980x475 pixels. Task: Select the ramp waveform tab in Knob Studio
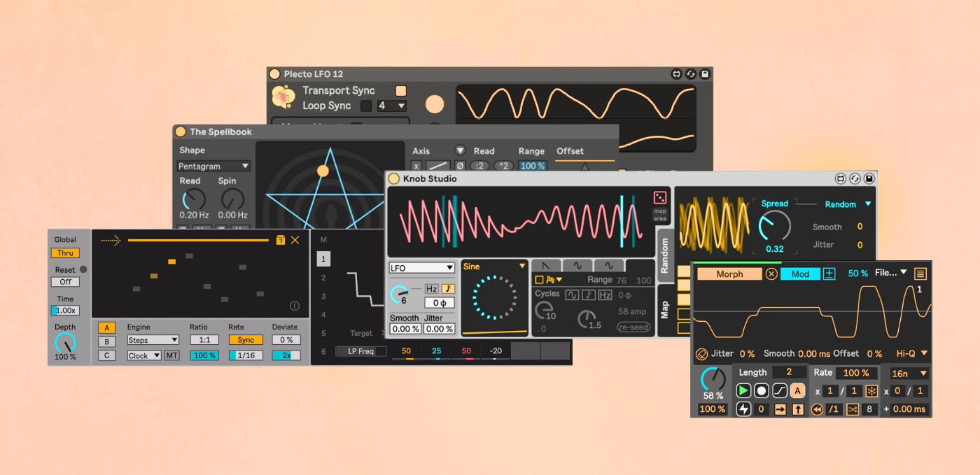coord(546,266)
